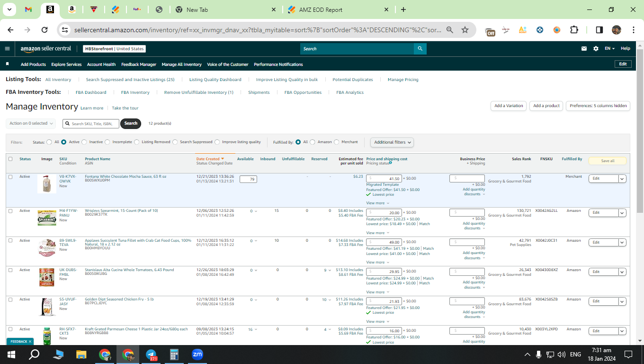
Task: Expand the Additional filters dropdown
Action: tap(392, 142)
